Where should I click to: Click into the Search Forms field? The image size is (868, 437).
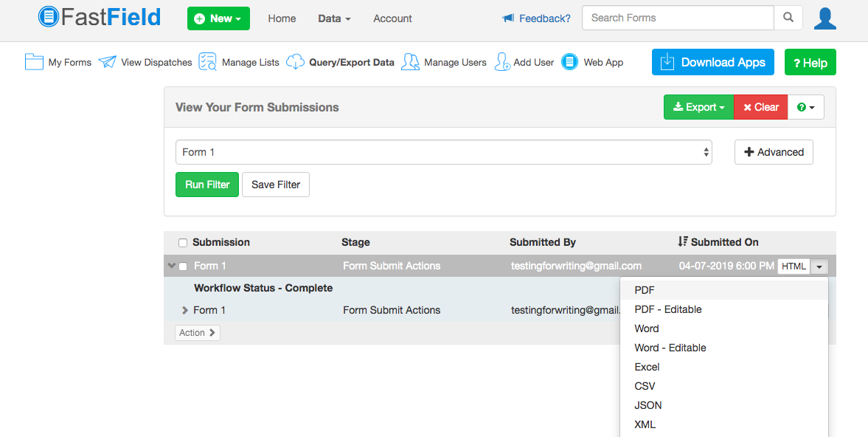677,18
